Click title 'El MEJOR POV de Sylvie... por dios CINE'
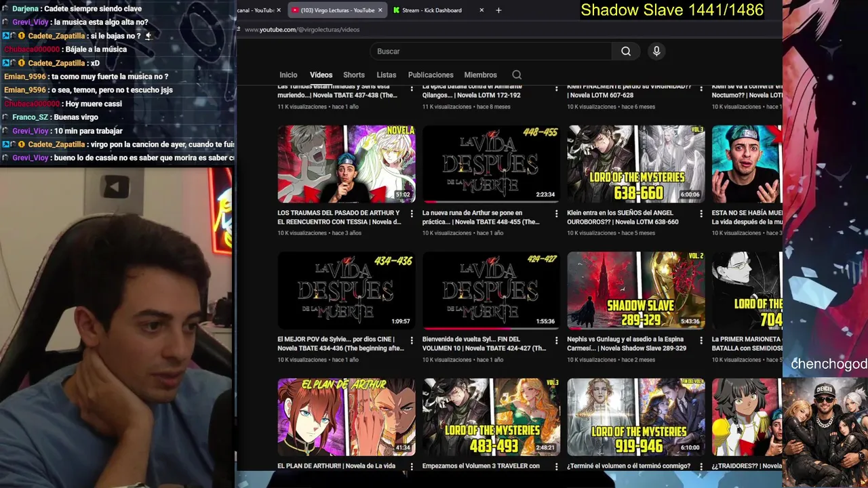868x488 pixels. tap(340, 344)
